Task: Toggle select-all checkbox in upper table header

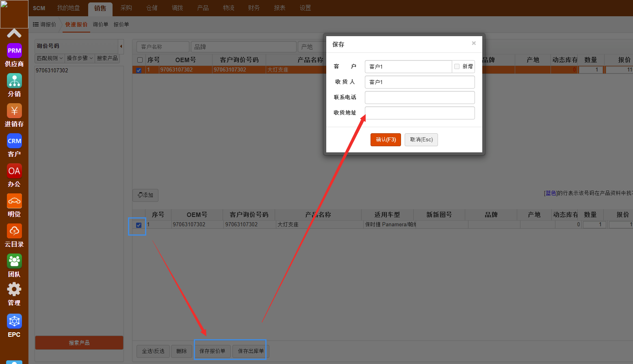Action: click(140, 60)
